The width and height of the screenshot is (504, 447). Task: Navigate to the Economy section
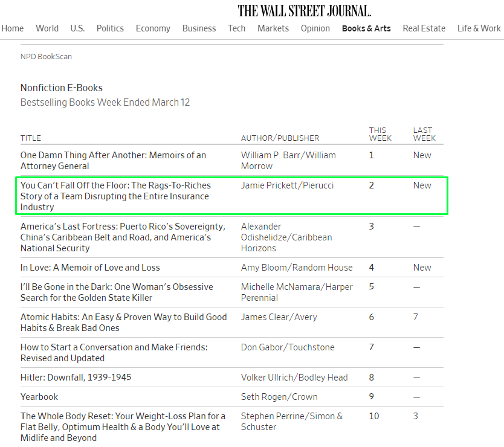153,28
